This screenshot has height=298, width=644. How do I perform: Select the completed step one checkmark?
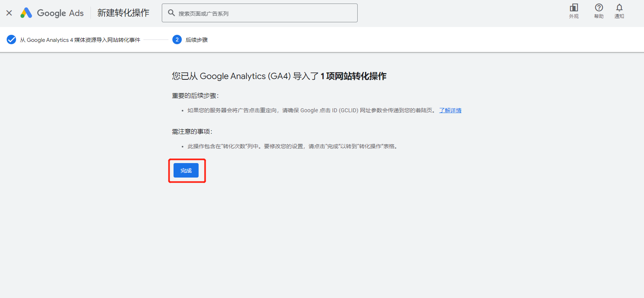pos(11,39)
